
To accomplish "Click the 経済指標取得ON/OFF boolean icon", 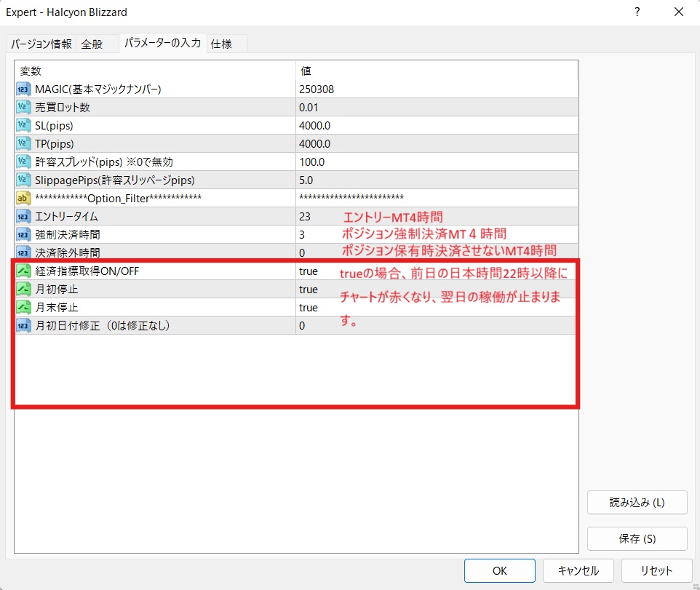I will 23,271.
